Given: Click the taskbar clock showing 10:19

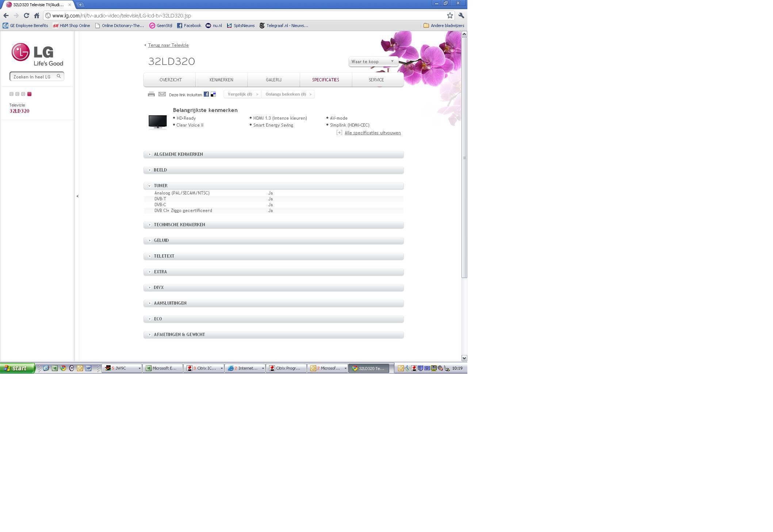Looking at the screenshot, I should (x=457, y=368).
